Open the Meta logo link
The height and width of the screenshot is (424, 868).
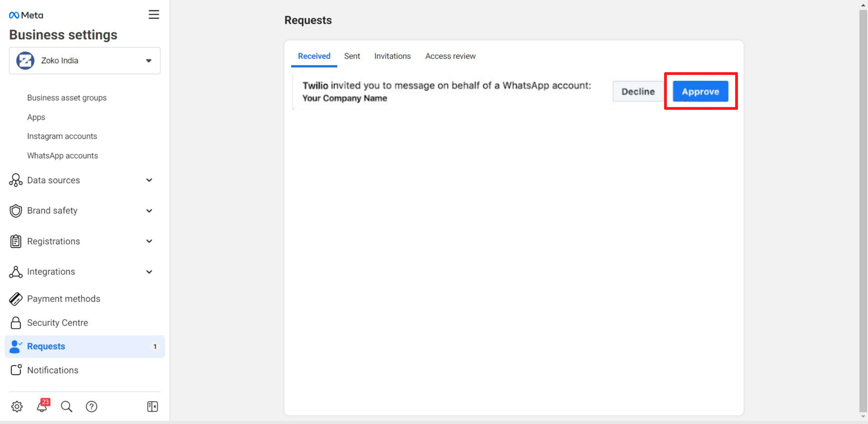(26, 15)
